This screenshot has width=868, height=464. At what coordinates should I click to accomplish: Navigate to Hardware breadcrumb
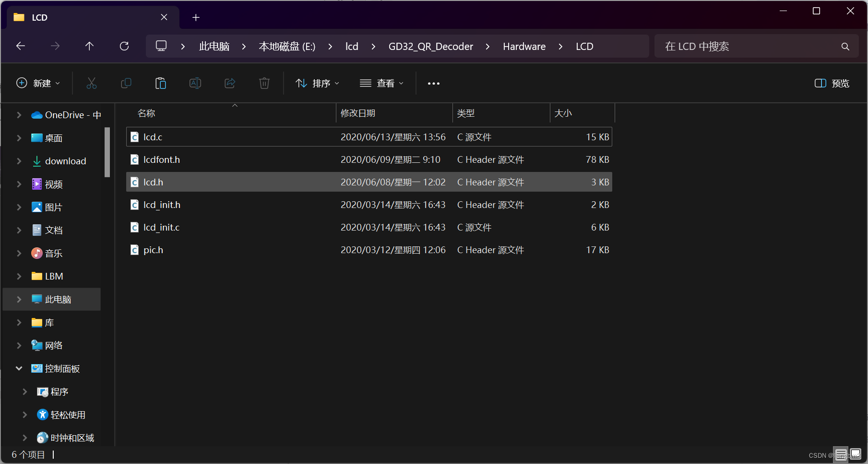524,46
